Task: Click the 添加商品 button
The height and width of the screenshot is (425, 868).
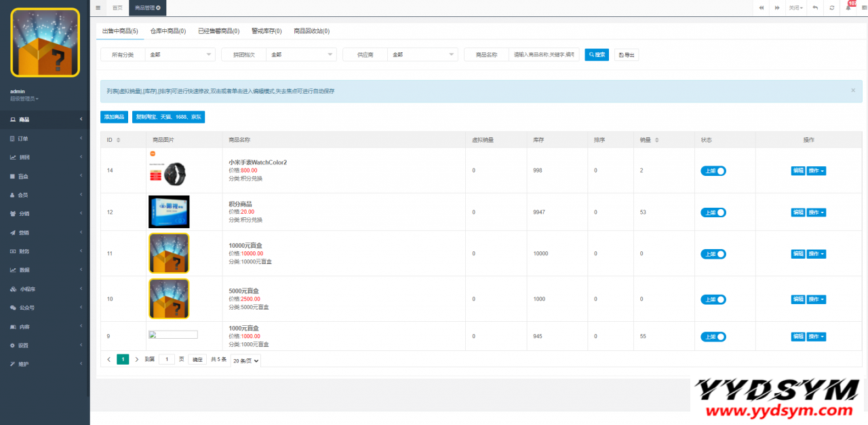Action: (114, 117)
